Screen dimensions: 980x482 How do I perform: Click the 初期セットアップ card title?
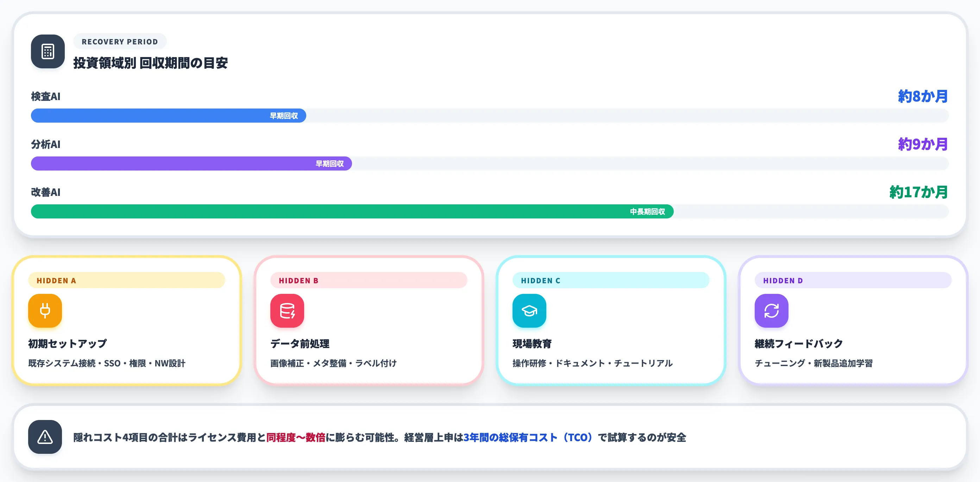(67, 344)
